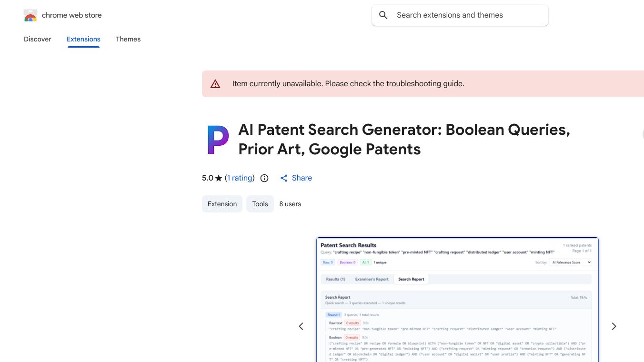This screenshot has width=644, height=362.
Task: Click the Extension category chip
Action: click(x=222, y=204)
